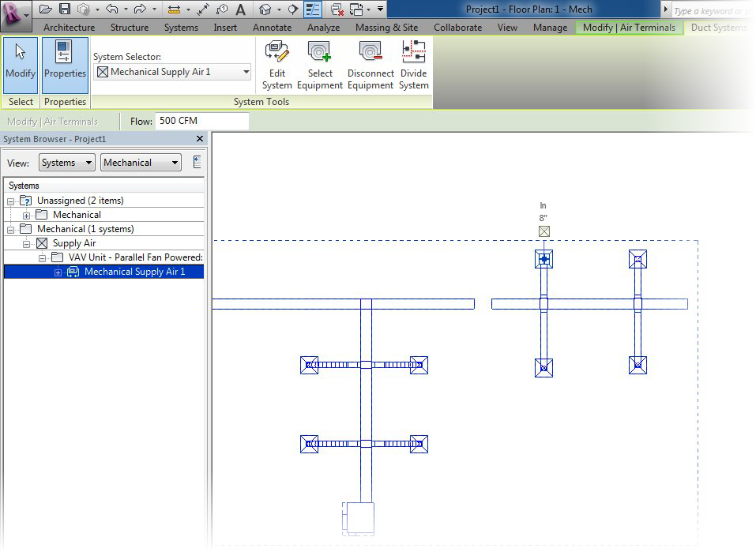
Task: Click the Redo arrow icon
Action: pyautogui.click(x=141, y=9)
